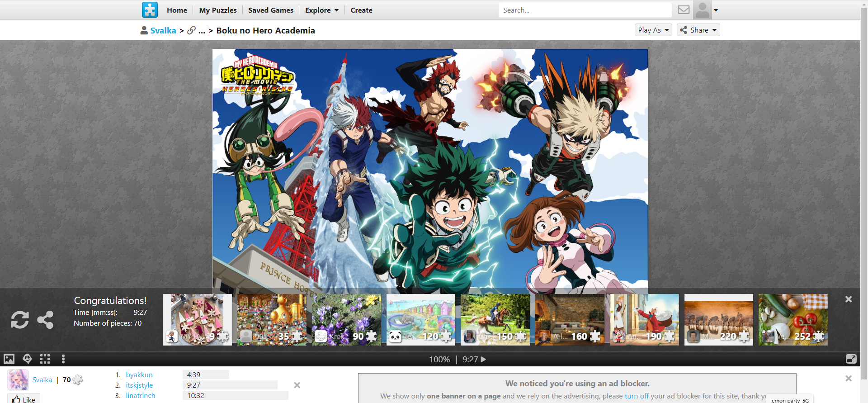Click the user profile avatar icon
The width and height of the screenshot is (868, 403).
tap(703, 10)
